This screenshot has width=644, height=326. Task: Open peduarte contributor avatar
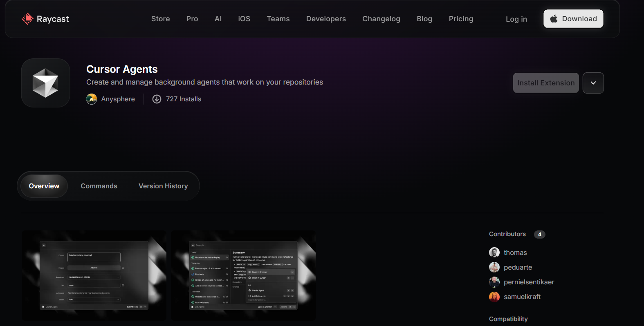(x=494, y=267)
